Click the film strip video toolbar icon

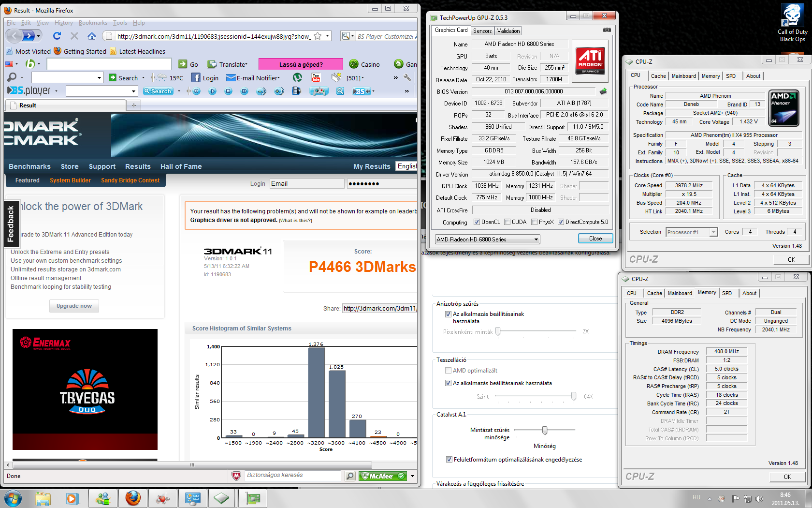point(297,91)
